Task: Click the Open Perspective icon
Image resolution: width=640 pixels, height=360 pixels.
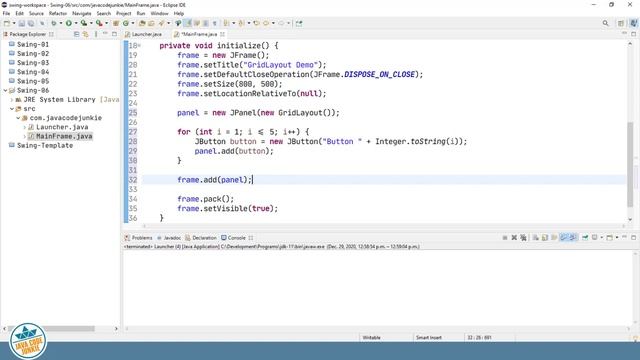Action: 621,23
